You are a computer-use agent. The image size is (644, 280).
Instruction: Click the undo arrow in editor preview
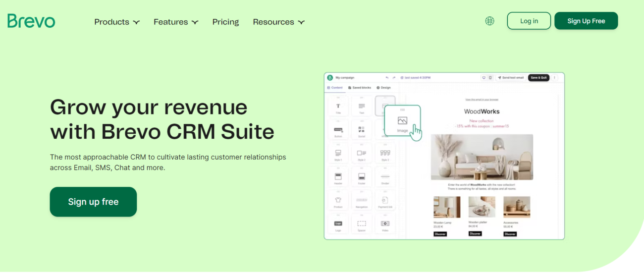click(x=387, y=78)
